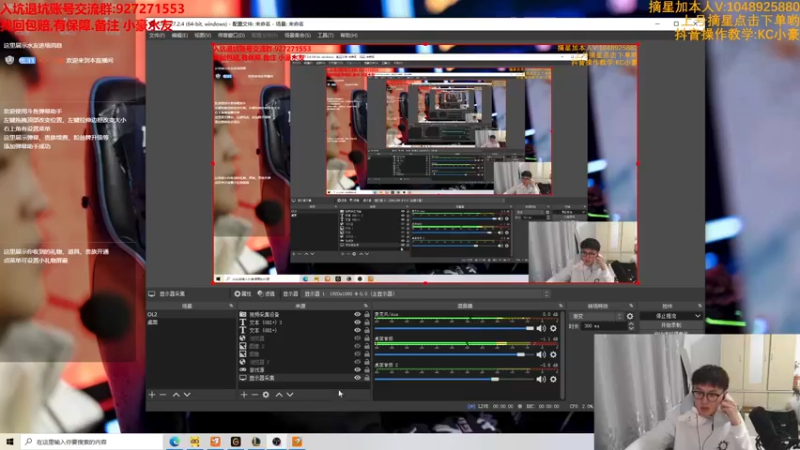Screen dimensions: 800x450
Task: Open the Windows Start menu
Action: [10, 441]
